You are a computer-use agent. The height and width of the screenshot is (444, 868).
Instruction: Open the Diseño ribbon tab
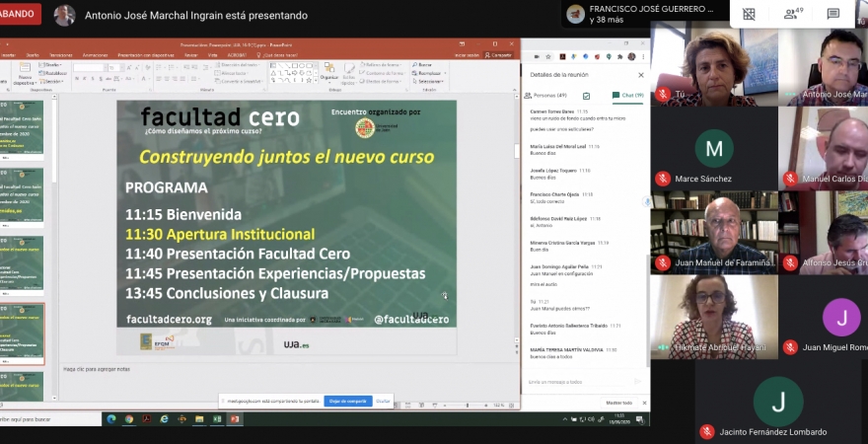33,55
